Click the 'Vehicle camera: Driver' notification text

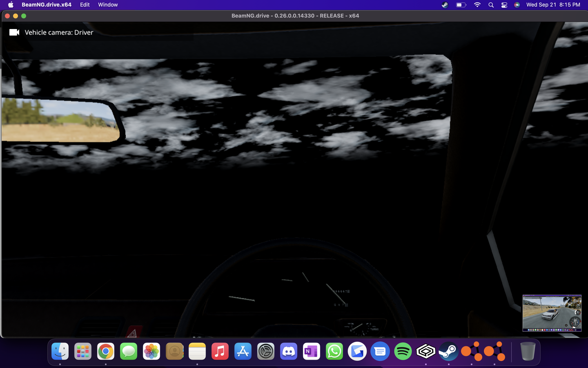tap(59, 32)
